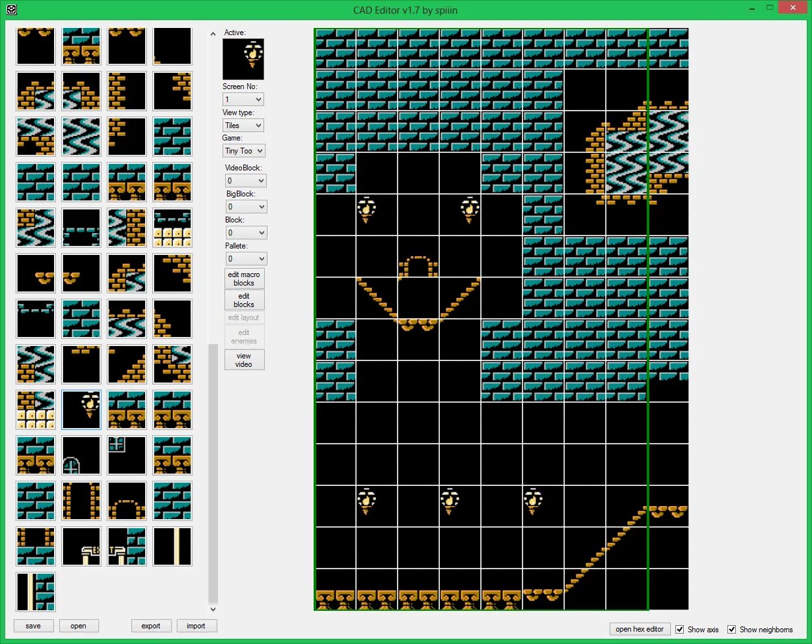Open the Screen No dropdown

[243, 100]
